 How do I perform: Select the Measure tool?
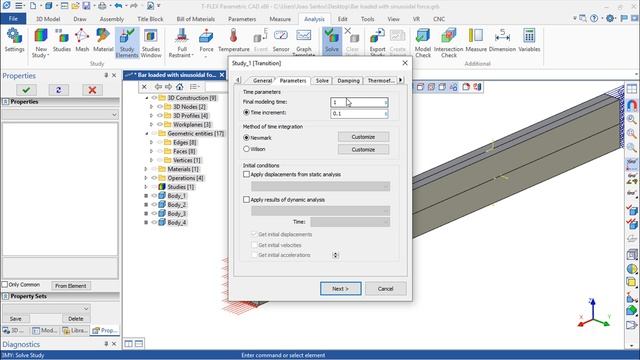[476, 40]
